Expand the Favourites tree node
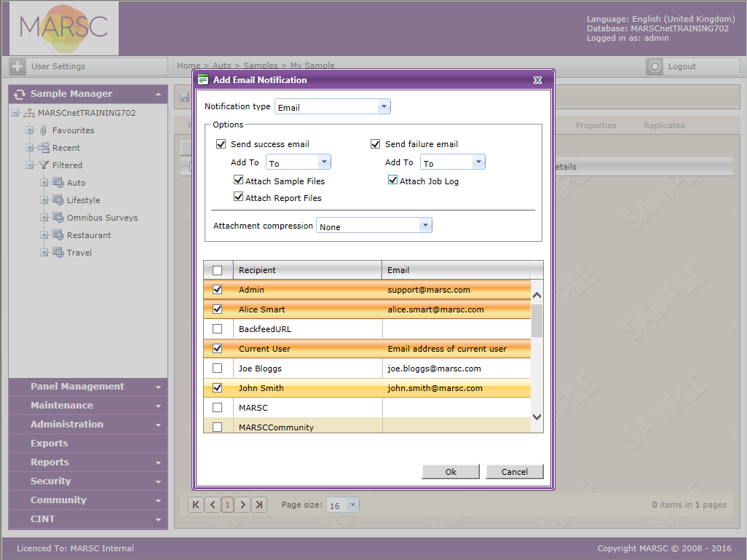This screenshot has width=747, height=560. [30, 130]
